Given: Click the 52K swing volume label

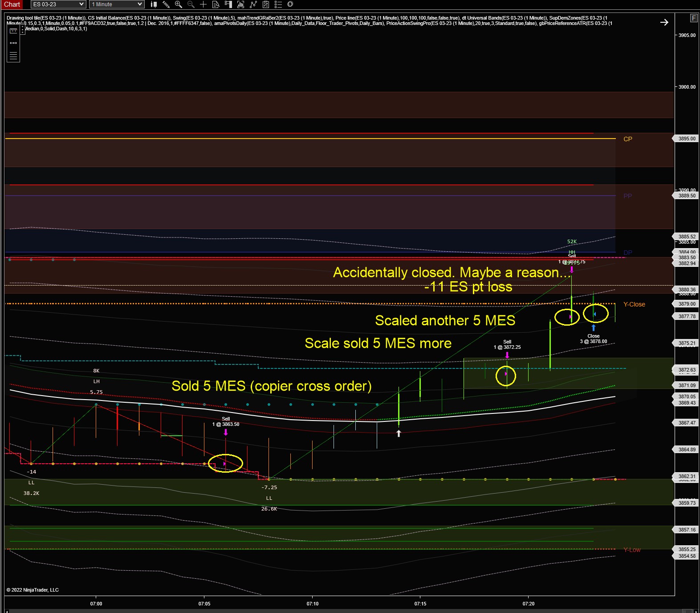Looking at the screenshot, I should tap(572, 241).
